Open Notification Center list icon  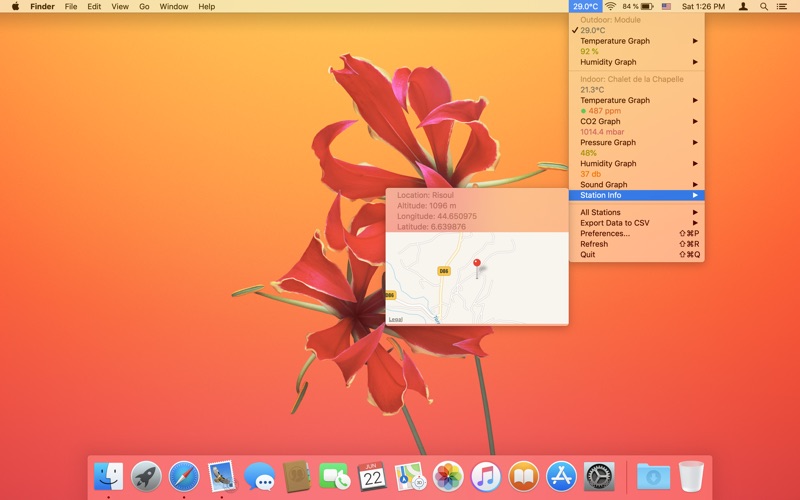[785, 6]
